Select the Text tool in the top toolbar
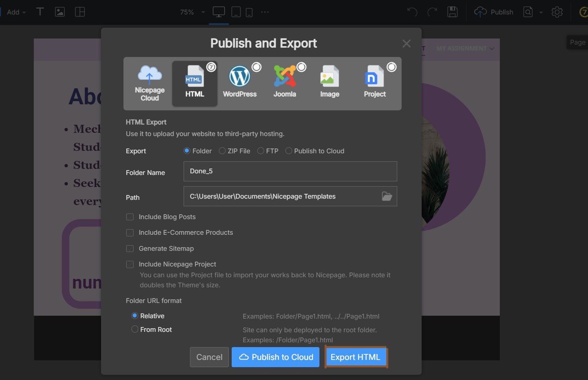 40,12
